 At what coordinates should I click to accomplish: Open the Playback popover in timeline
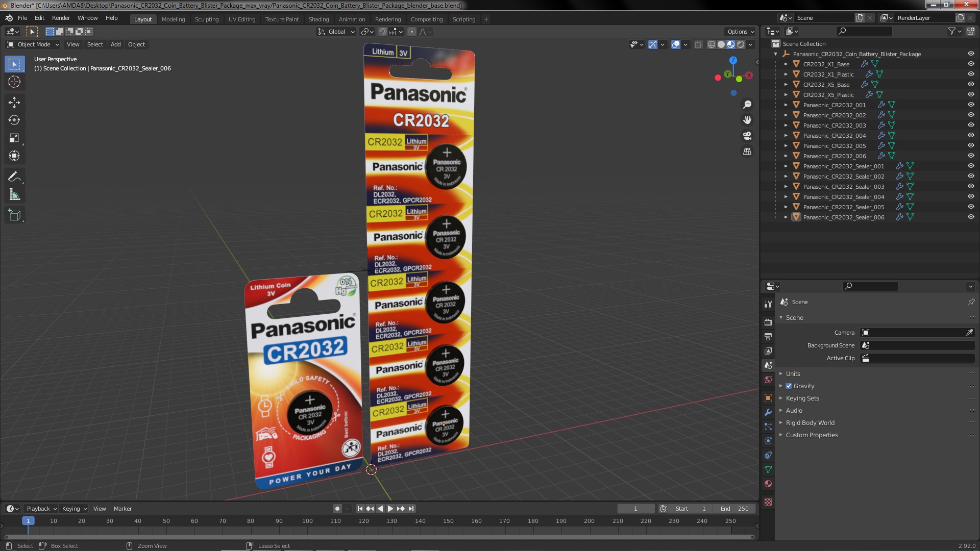[x=41, y=509]
